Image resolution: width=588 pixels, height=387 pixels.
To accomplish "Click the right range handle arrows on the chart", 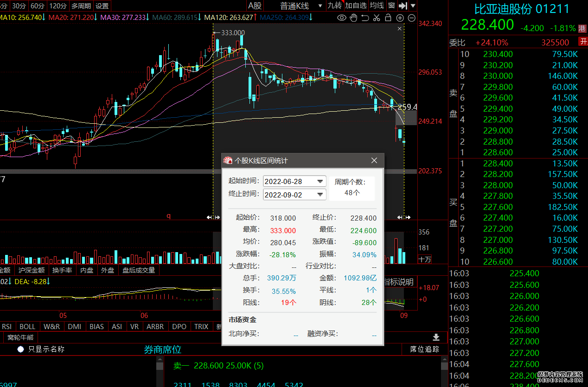I will pos(404,217).
